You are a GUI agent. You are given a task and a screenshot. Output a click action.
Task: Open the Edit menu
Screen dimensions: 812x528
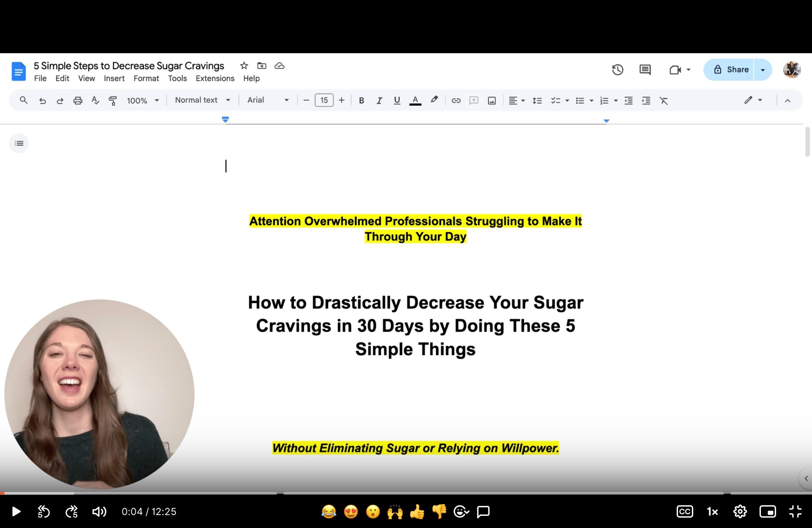coord(63,79)
